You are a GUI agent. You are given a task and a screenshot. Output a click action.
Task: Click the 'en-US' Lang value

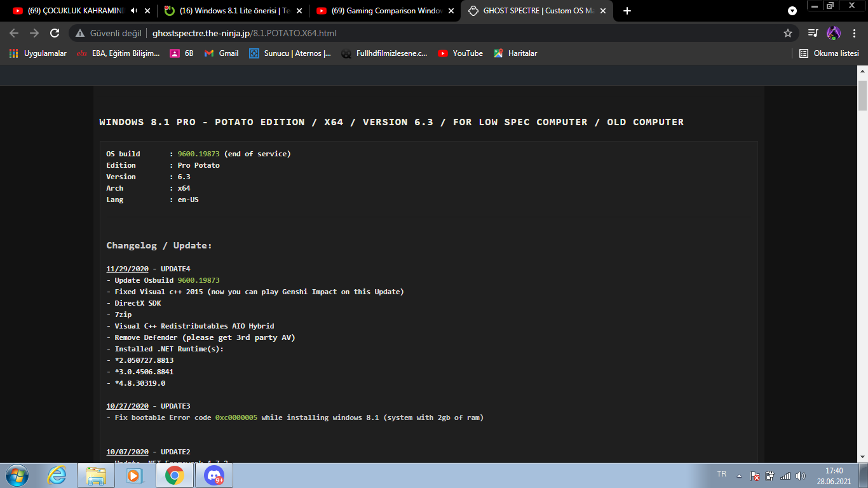point(188,200)
